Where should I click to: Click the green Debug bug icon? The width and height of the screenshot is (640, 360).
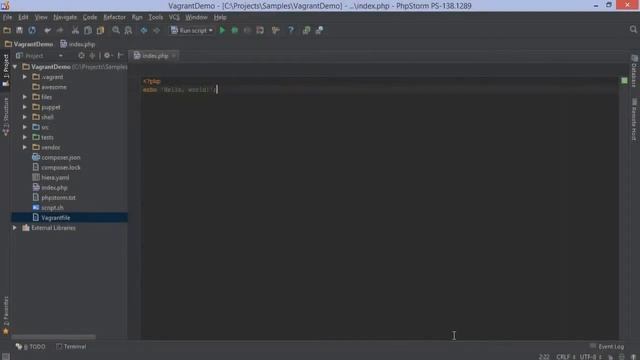(235, 30)
